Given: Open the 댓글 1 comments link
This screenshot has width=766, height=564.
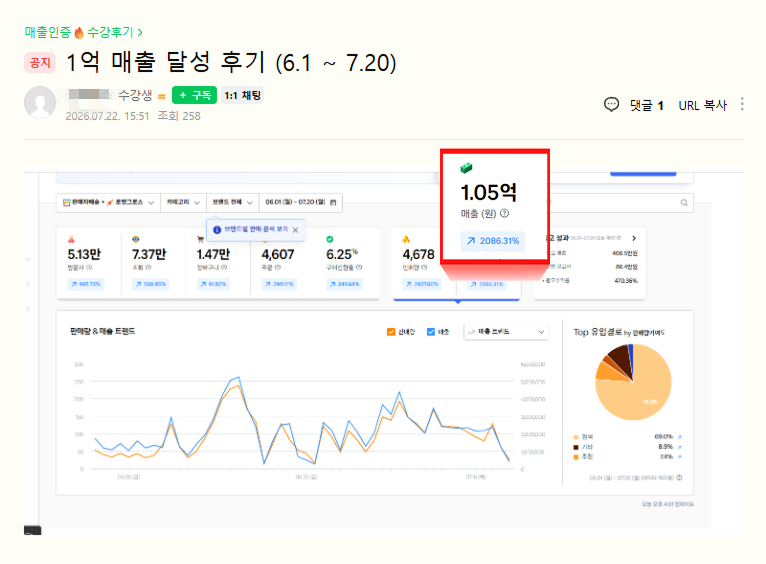Looking at the screenshot, I should (x=646, y=105).
